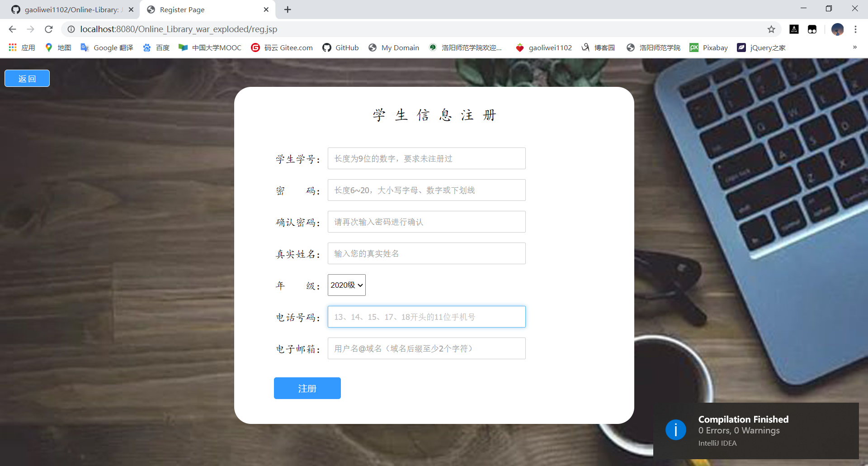868x466 pixels.
Task: Bookmark this page with the star icon
Action: tap(770, 29)
